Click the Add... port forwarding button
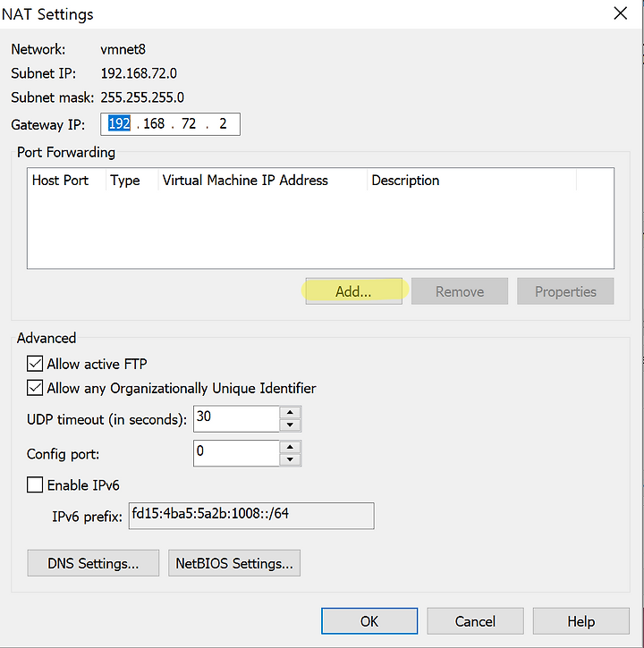 click(353, 291)
